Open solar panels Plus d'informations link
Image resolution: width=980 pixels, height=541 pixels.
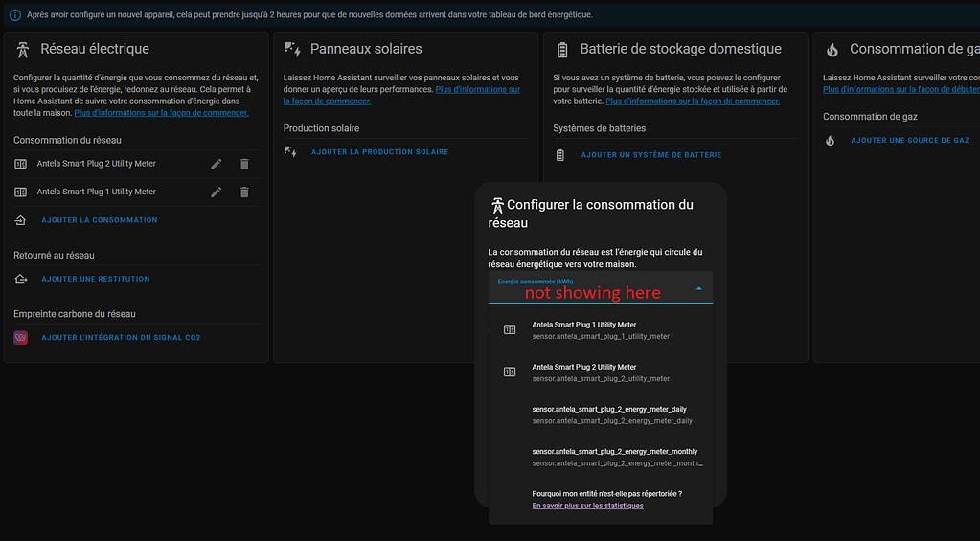click(477, 89)
